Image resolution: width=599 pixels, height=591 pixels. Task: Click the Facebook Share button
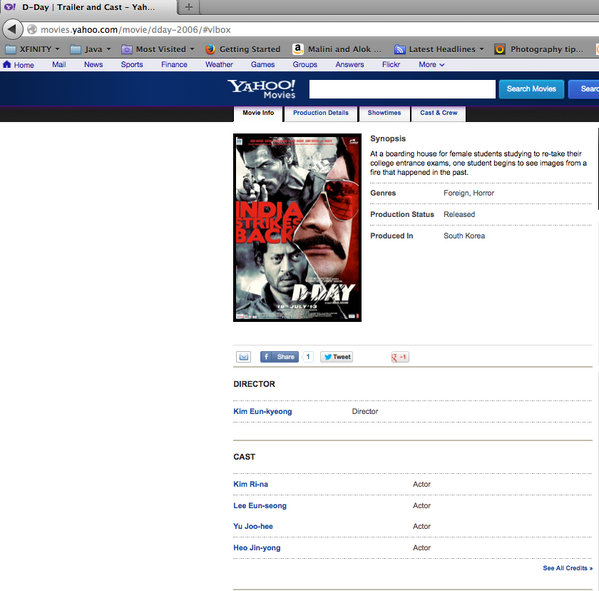(x=279, y=357)
